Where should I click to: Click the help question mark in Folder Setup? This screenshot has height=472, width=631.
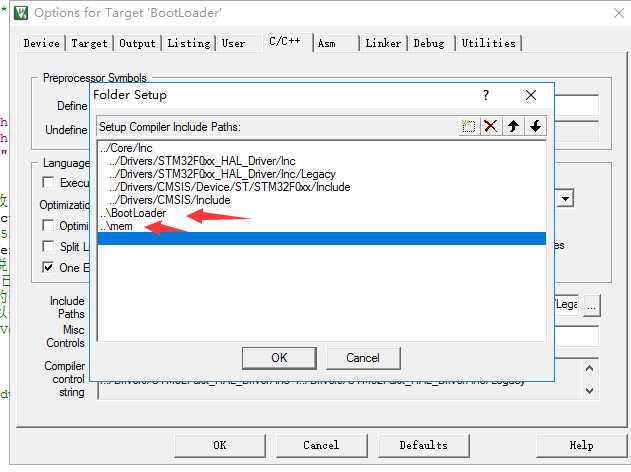coord(486,95)
